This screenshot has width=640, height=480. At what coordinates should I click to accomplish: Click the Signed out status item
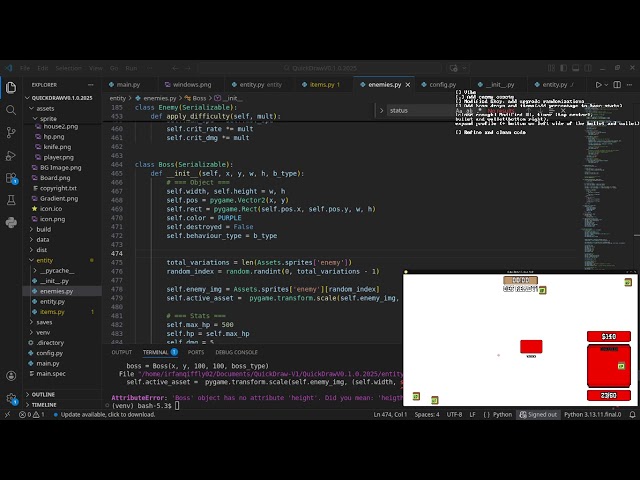[538, 415]
